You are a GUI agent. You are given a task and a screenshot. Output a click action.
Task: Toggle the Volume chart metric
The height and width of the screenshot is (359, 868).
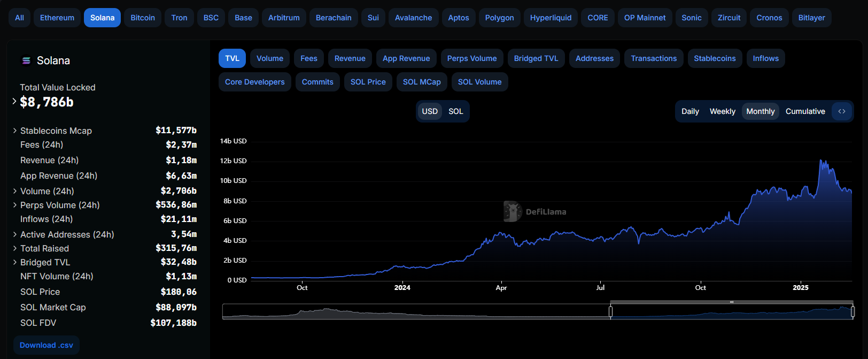(x=270, y=58)
